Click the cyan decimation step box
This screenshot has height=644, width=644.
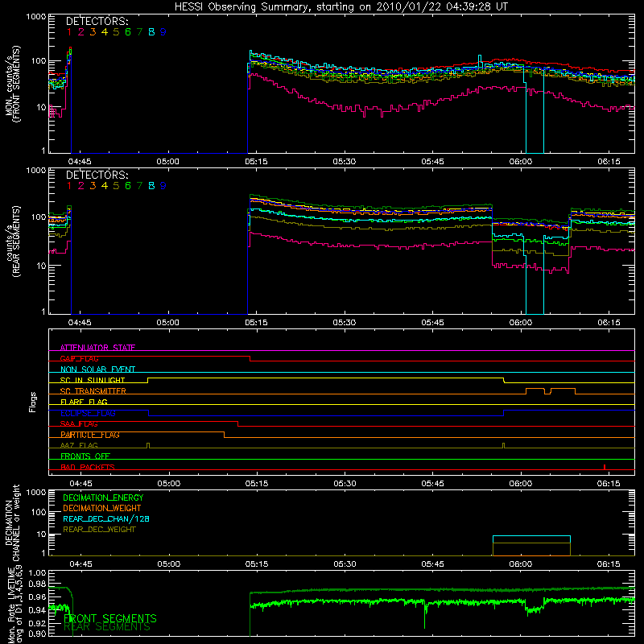[531, 546]
